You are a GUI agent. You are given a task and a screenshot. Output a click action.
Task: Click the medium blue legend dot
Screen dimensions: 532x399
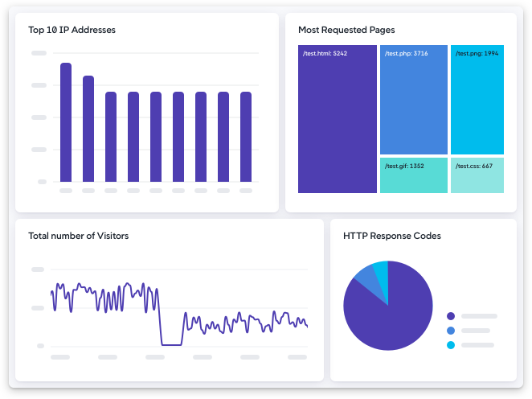coord(451,331)
